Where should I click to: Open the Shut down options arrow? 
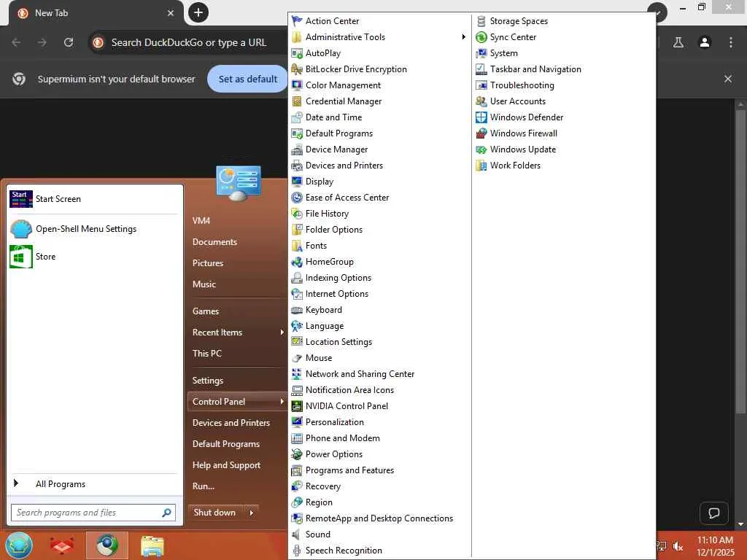(252, 513)
